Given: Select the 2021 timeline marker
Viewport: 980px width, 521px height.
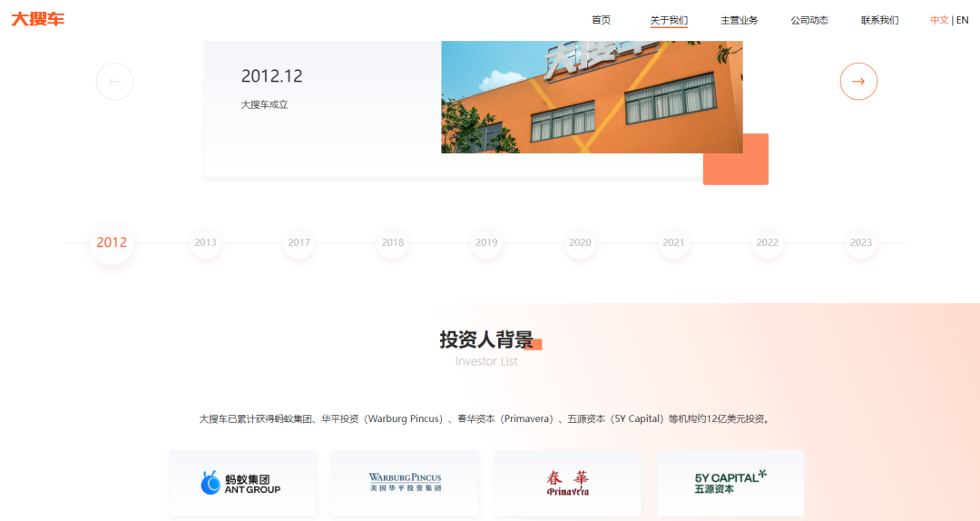Looking at the screenshot, I should (x=673, y=242).
